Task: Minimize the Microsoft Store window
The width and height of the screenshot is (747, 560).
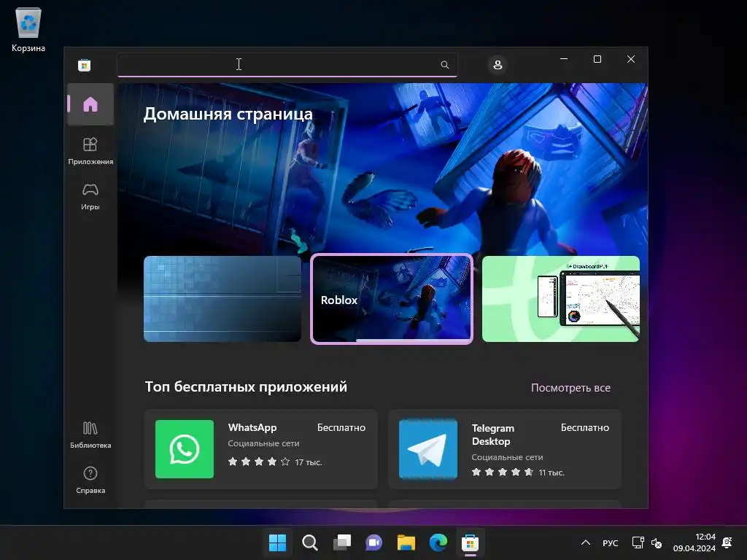Action: [564, 59]
